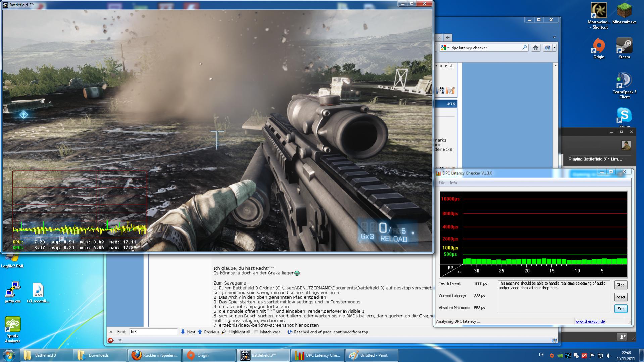Open Info menu in DPC Latency Checker
The image size is (644, 362).
tap(453, 183)
